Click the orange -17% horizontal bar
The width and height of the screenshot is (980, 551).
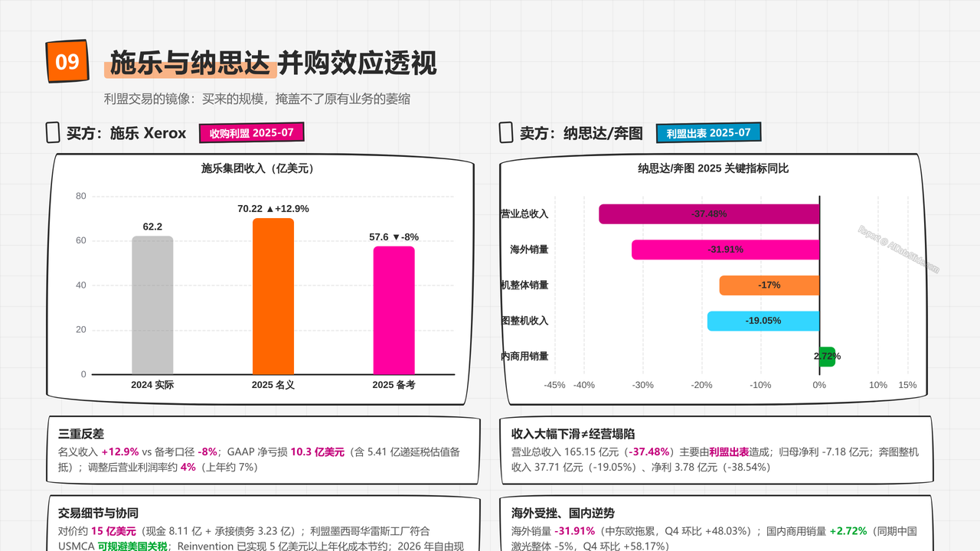pyautogui.click(x=769, y=285)
